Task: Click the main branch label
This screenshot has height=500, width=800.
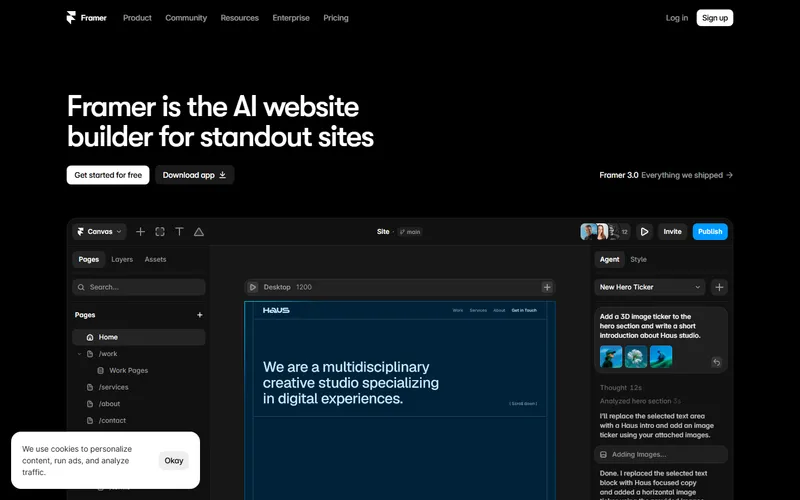Action: coord(410,232)
